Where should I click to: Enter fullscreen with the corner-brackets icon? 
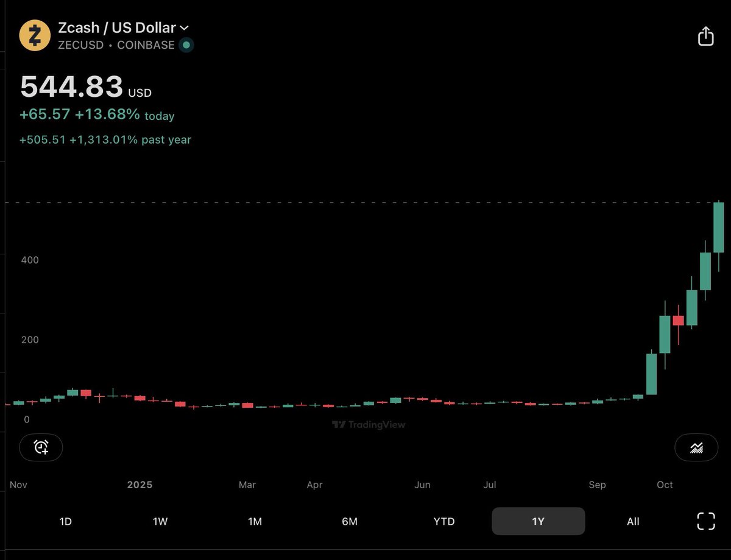[x=705, y=521]
